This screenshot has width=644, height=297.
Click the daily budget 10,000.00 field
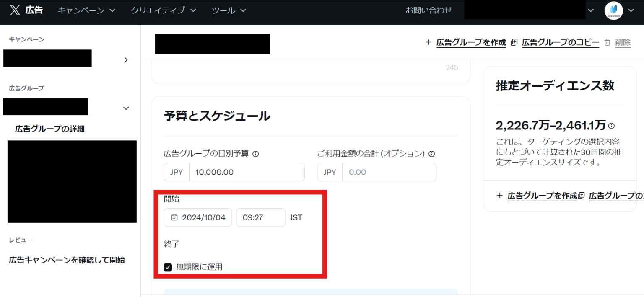coord(247,172)
